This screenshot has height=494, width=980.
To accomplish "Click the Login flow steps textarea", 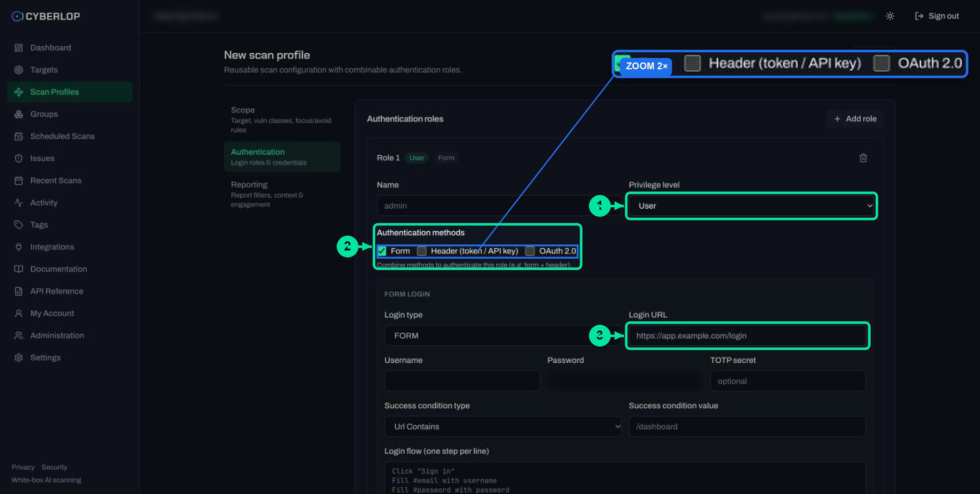I will click(625, 478).
